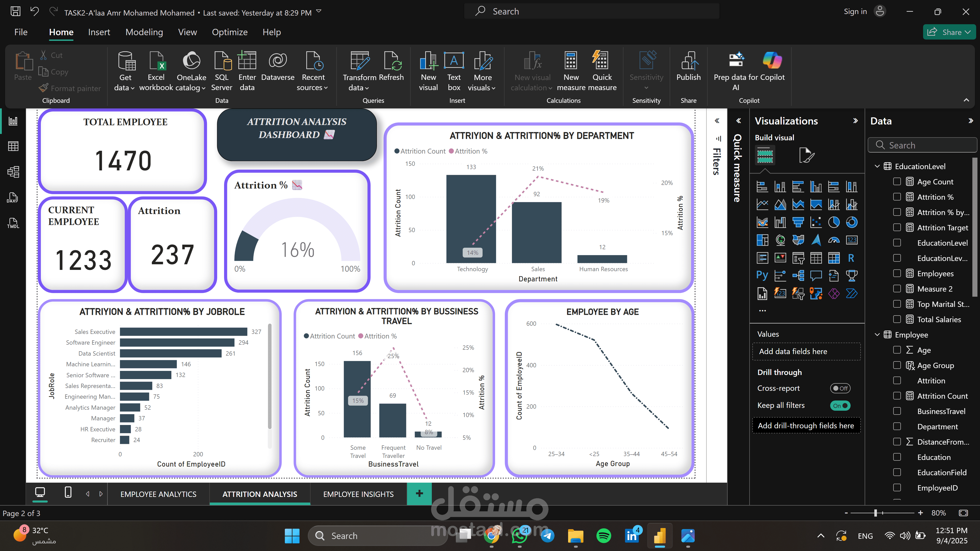Open the Modeling ribbon tab
Image resolution: width=980 pixels, height=551 pixels.
click(144, 32)
